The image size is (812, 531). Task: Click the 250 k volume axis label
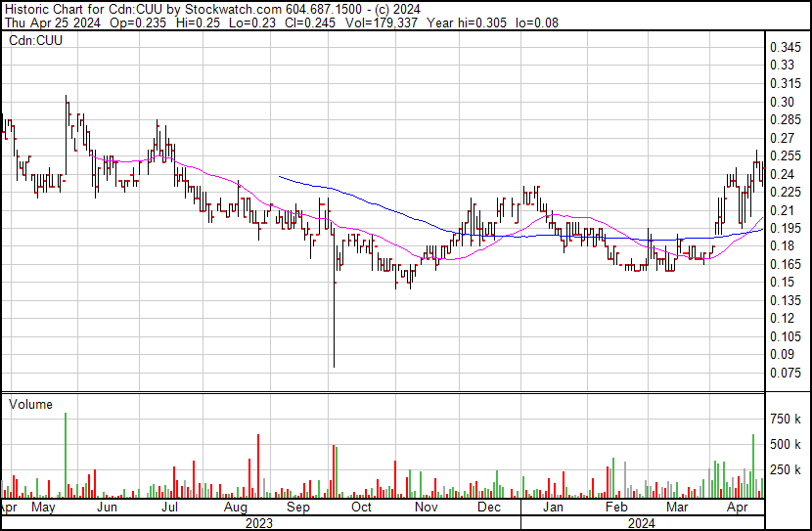[786, 469]
